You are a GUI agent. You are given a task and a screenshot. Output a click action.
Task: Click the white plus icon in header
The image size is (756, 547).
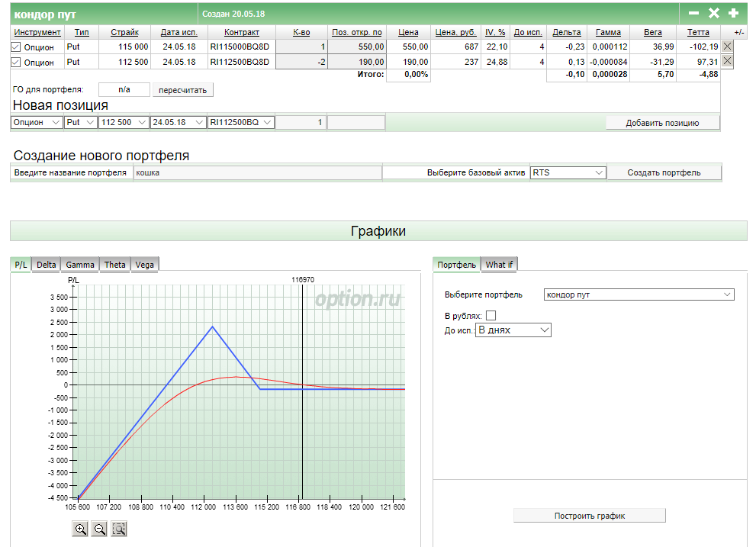pos(733,13)
